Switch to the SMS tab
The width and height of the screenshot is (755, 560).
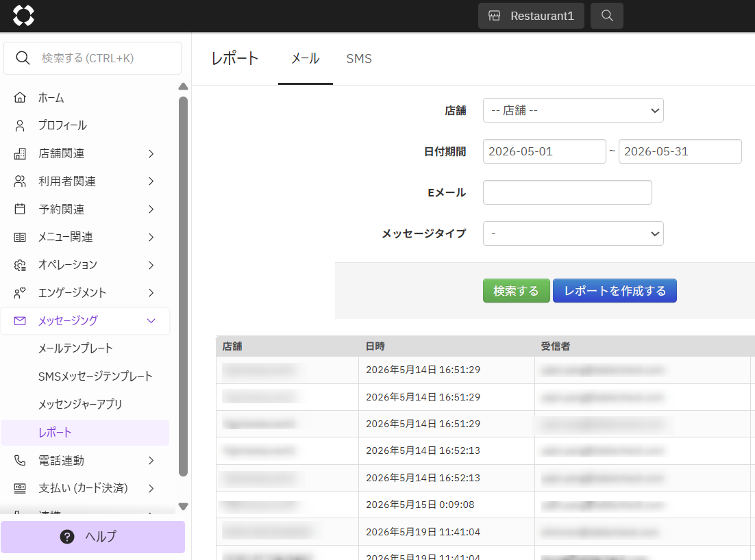point(359,59)
